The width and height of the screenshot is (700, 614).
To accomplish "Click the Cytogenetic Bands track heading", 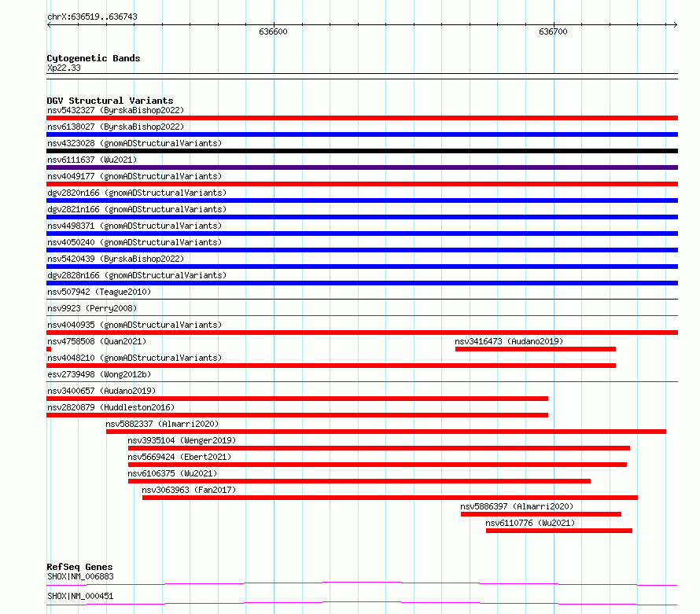I will (x=94, y=58).
